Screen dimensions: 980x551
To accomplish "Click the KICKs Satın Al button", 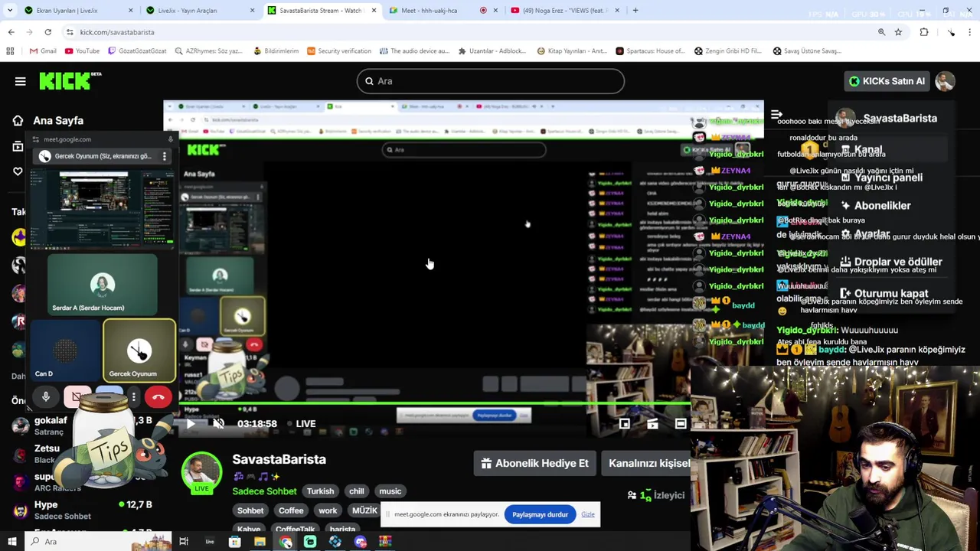I will (887, 81).
